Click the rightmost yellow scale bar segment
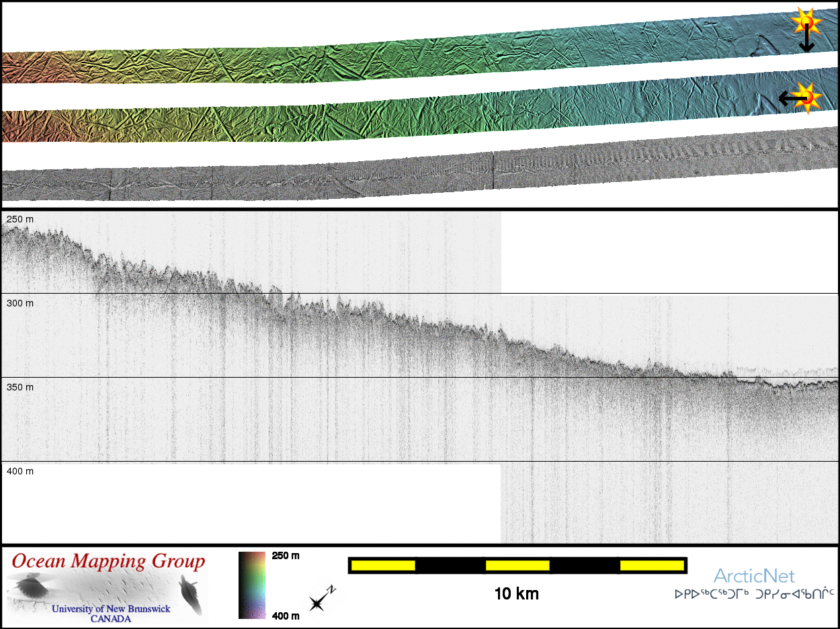Screen dimensions: 840x629 tap(652, 566)
